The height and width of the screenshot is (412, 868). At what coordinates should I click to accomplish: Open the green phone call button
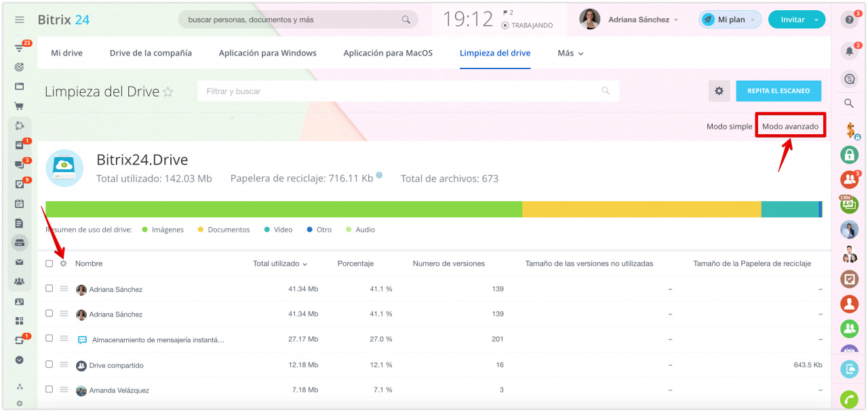[849, 400]
